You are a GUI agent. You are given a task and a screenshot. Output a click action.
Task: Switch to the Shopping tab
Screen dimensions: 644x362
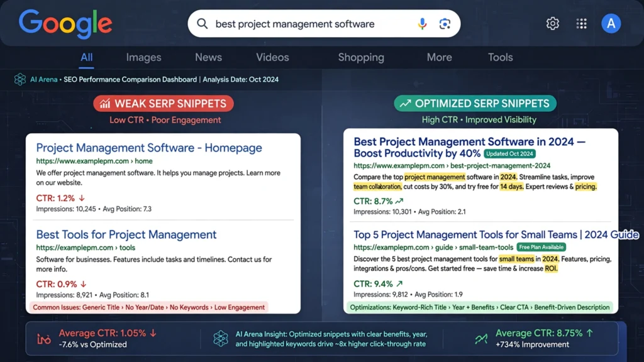point(361,57)
